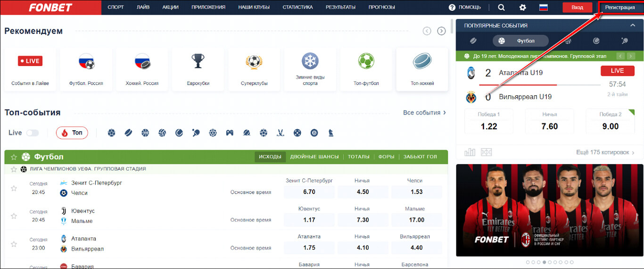
Task: Click the Регистрация button
Action: point(620,7)
